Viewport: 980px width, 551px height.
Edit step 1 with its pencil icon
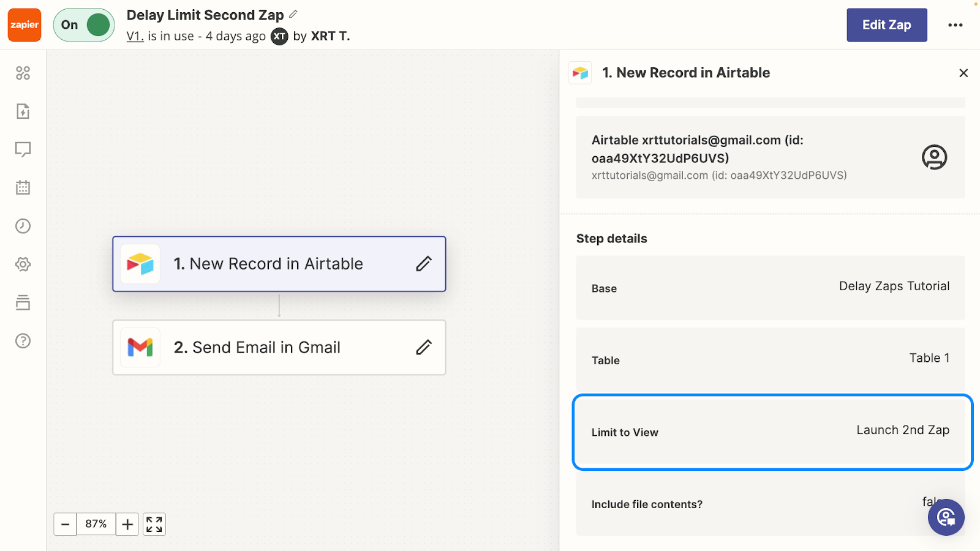[424, 264]
